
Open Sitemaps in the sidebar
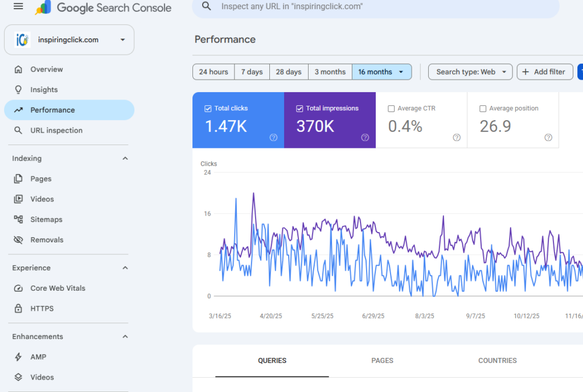[x=69, y=219]
